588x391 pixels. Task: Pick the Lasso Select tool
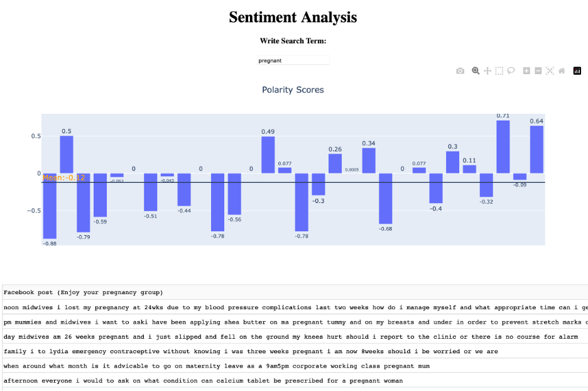511,71
